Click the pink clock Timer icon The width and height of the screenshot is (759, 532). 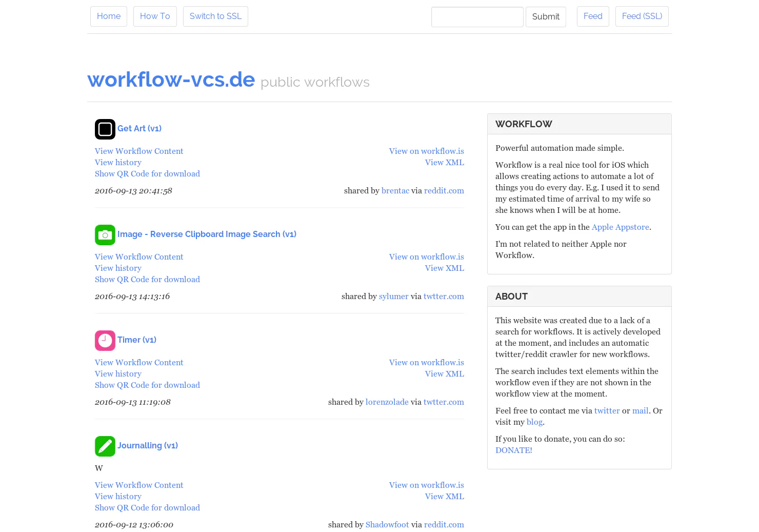click(105, 341)
